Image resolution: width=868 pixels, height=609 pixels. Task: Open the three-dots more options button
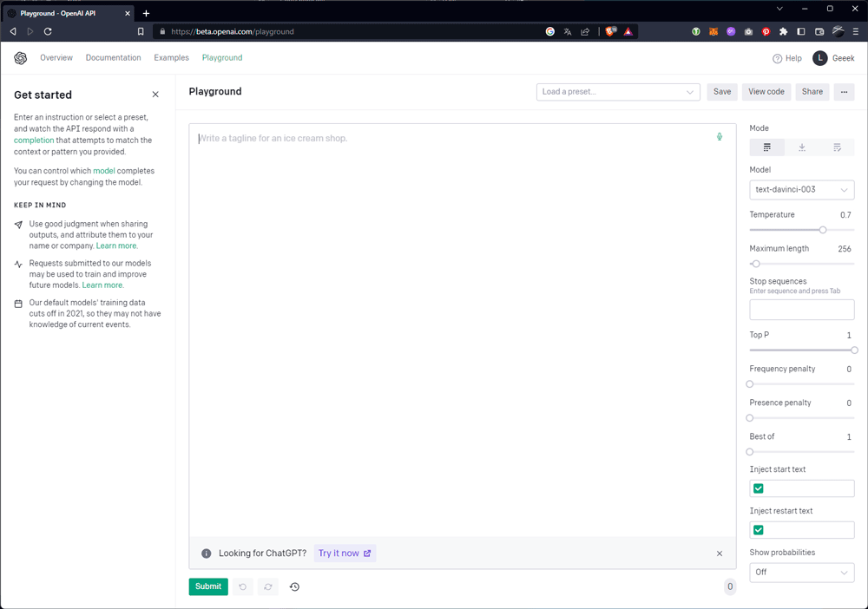(844, 92)
